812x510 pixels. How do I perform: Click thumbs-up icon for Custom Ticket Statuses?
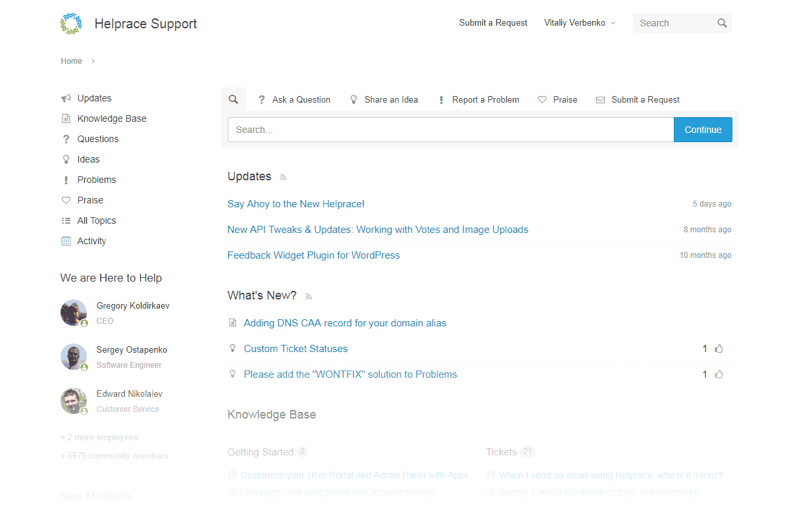point(719,349)
